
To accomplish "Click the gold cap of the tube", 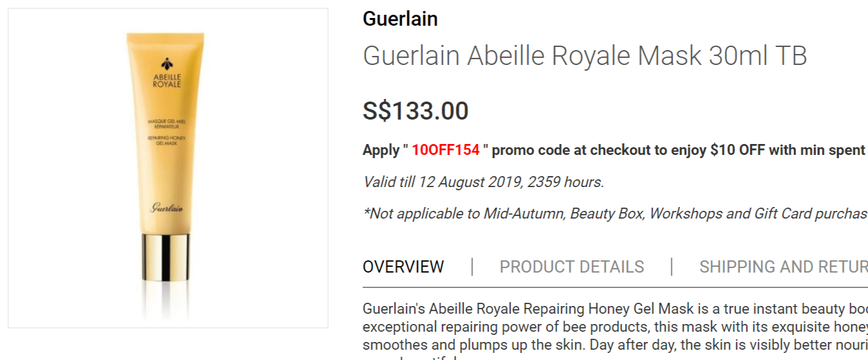I will [166, 257].
